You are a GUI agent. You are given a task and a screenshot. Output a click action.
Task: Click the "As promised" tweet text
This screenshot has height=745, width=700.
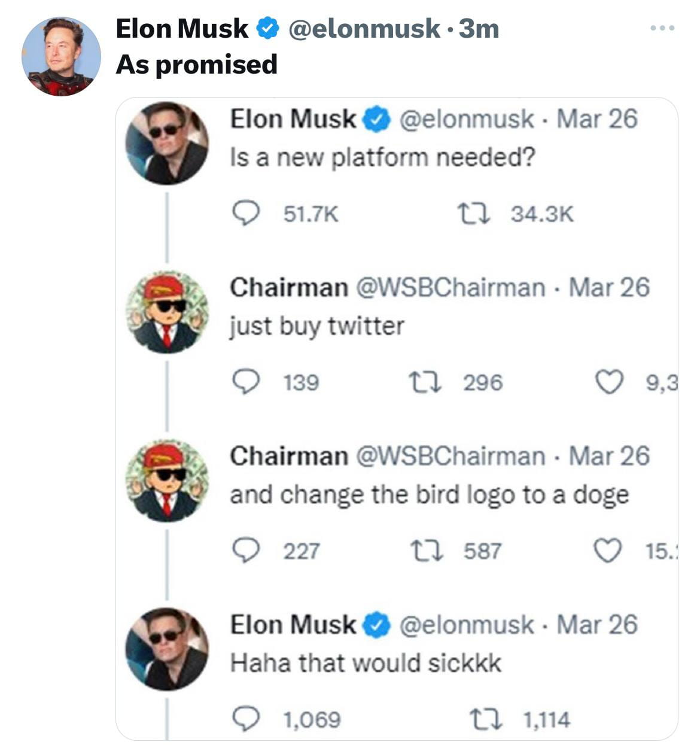196,65
